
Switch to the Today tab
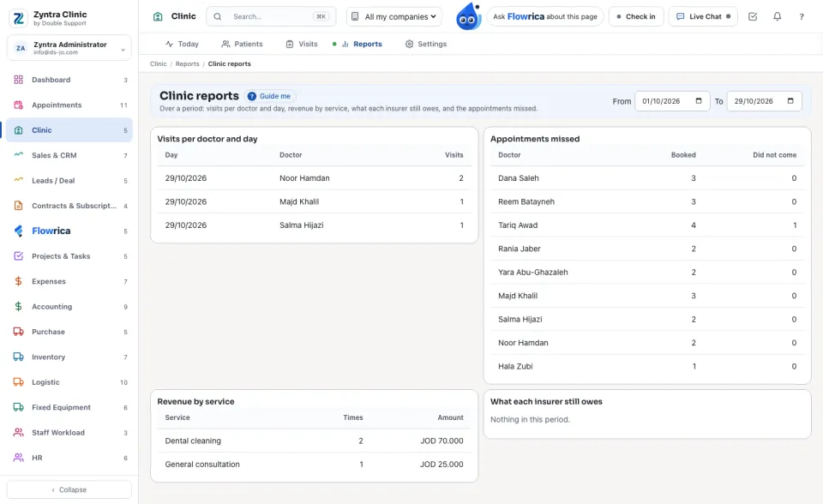point(182,44)
